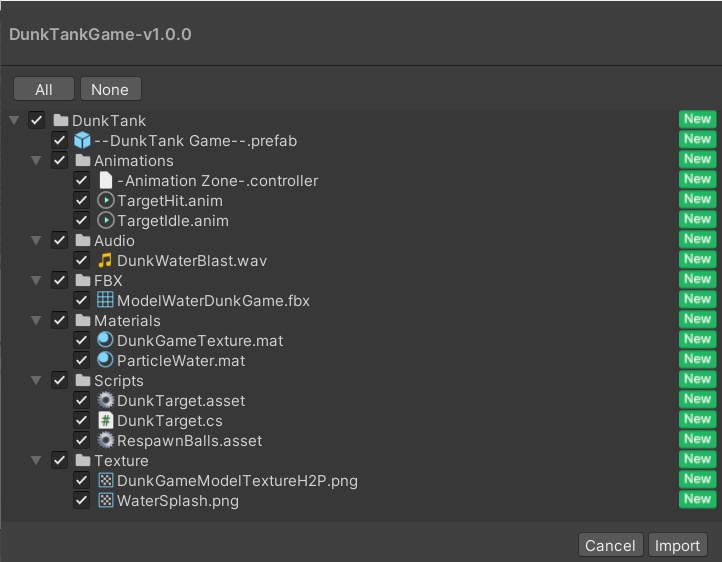
Task: Click the All selection button
Action: point(44,89)
